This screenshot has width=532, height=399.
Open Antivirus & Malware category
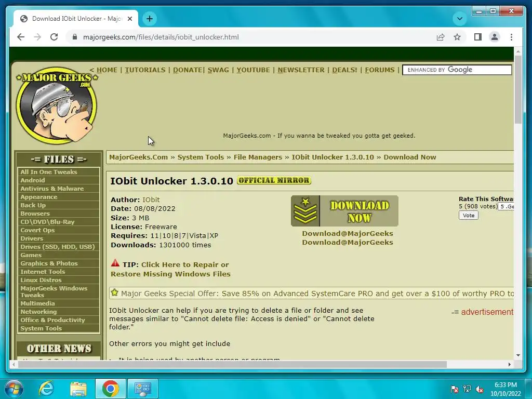pos(52,189)
